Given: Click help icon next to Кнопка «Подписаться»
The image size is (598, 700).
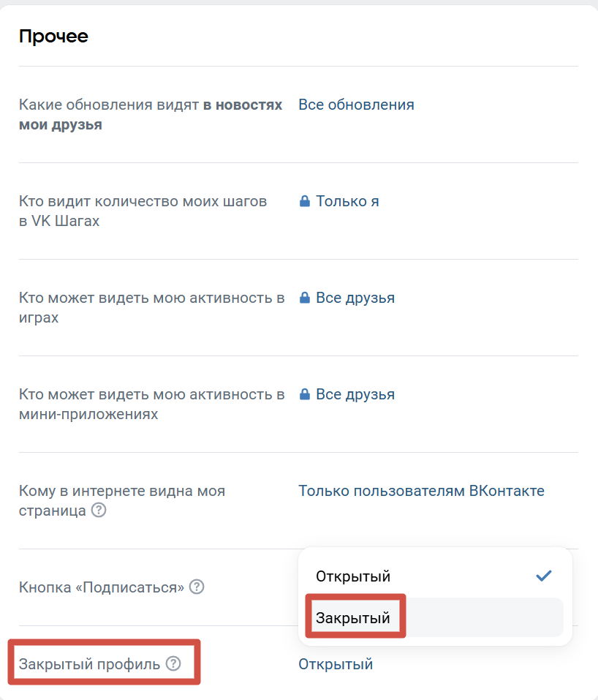Looking at the screenshot, I should click(x=197, y=587).
